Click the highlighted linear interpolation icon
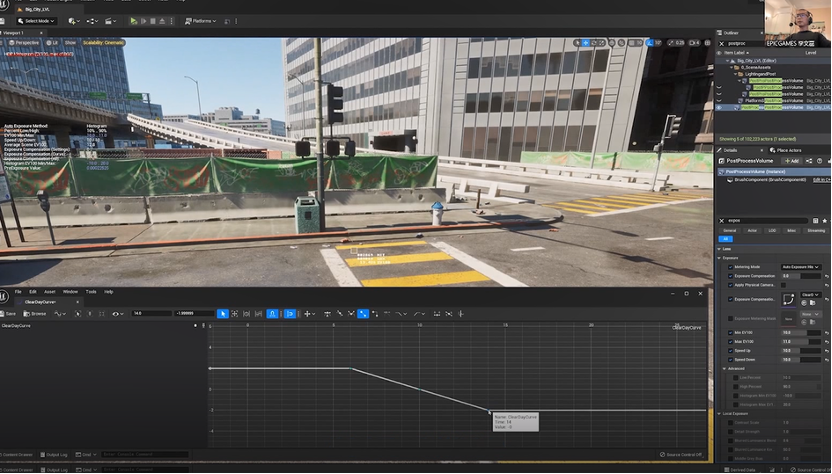The image size is (832, 474). click(x=363, y=314)
